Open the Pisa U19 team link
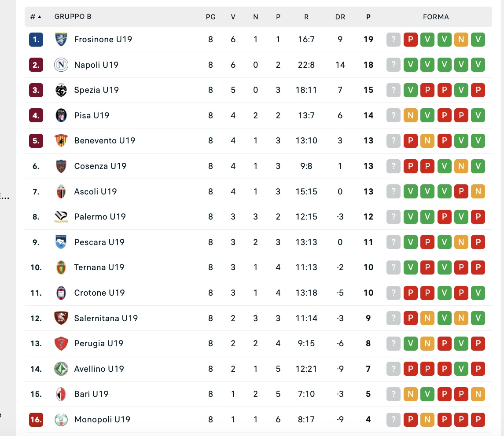504x436 pixels. pos(92,116)
